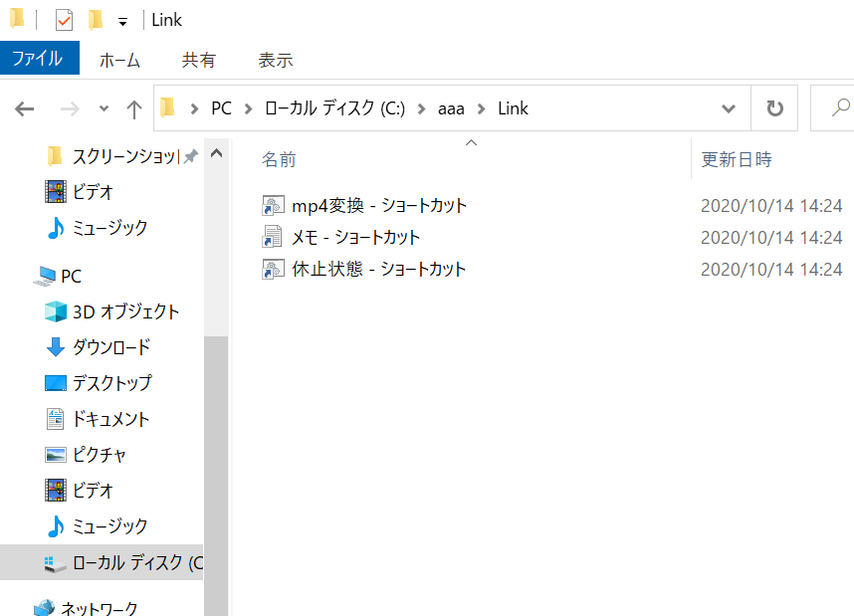Expand the chevron after PC in address bar
This screenshot has height=616, width=854.
click(249, 108)
